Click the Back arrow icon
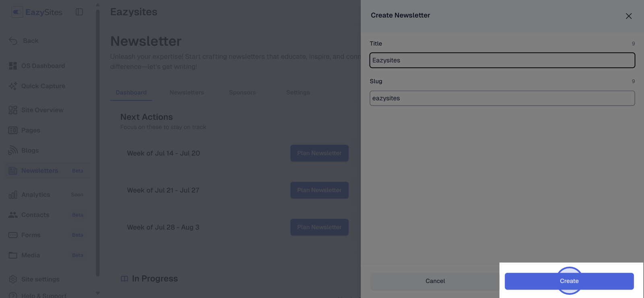This screenshot has width=644, height=298. (x=13, y=41)
